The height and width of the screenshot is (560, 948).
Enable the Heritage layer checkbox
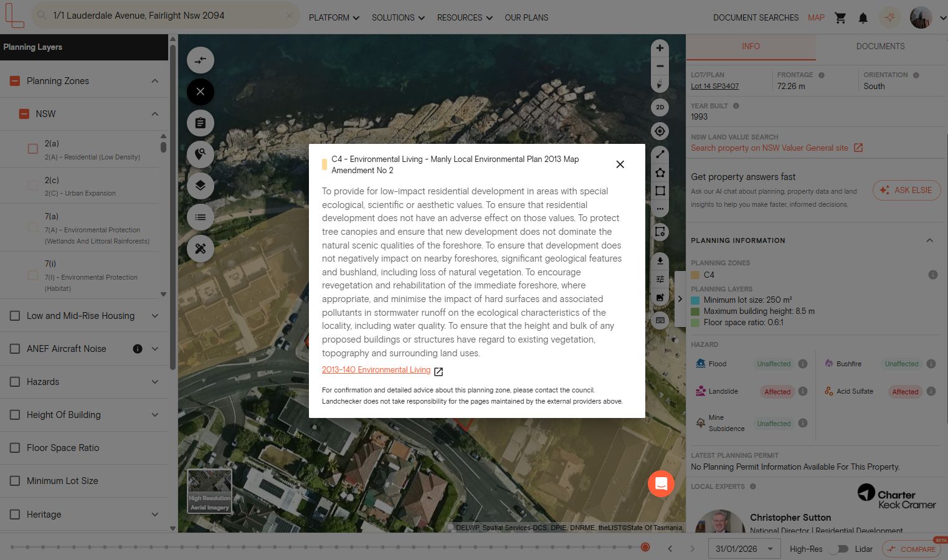(x=15, y=515)
